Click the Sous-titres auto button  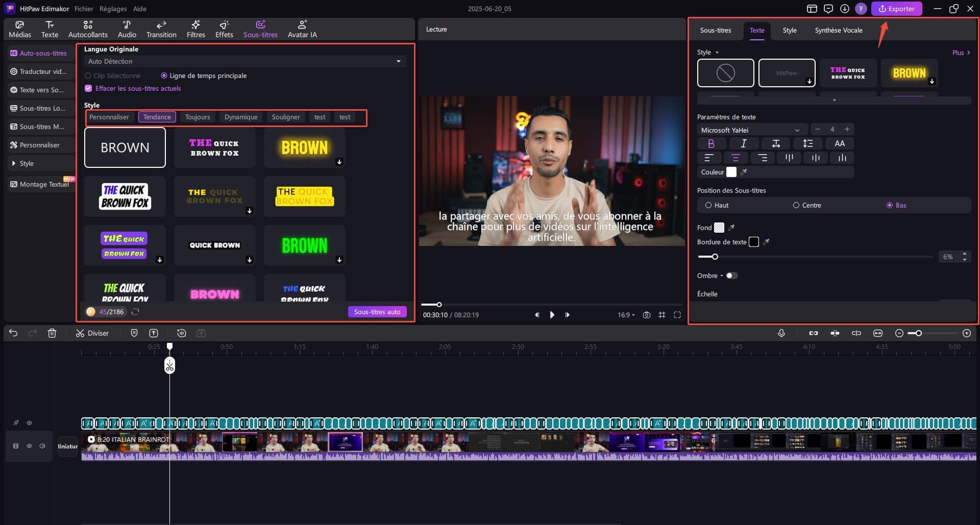[x=377, y=312]
